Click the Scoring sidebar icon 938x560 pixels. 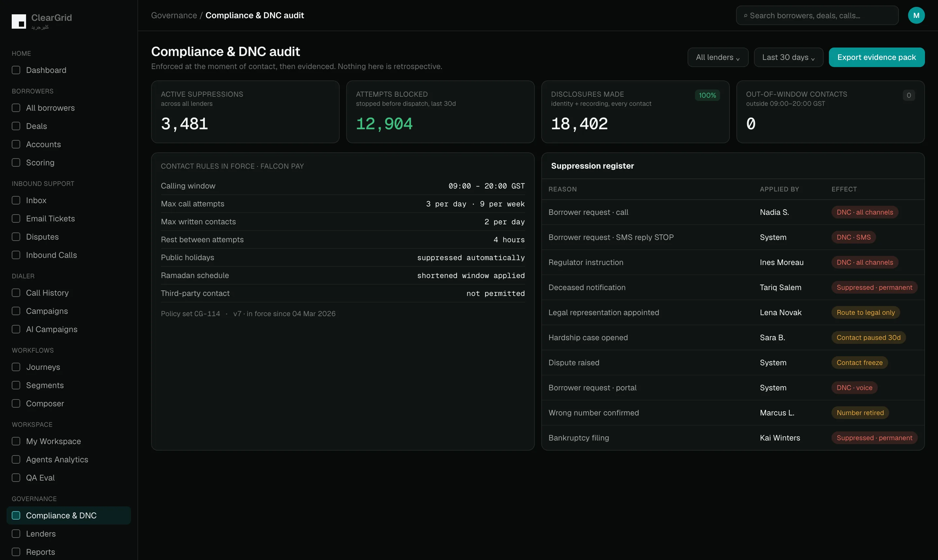pyautogui.click(x=16, y=163)
